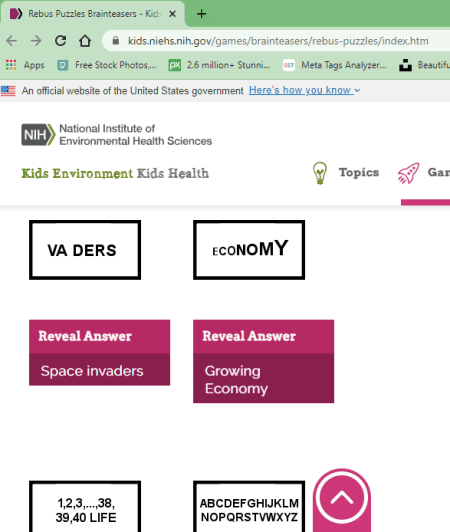450x532 pixels.
Task: Click the address bar URL field
Action: point(278,41)
